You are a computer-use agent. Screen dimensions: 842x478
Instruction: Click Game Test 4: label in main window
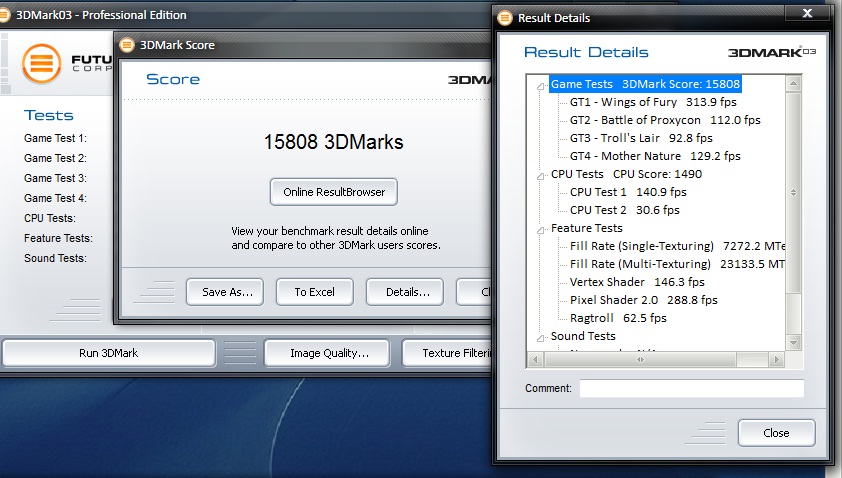(55, 198)
